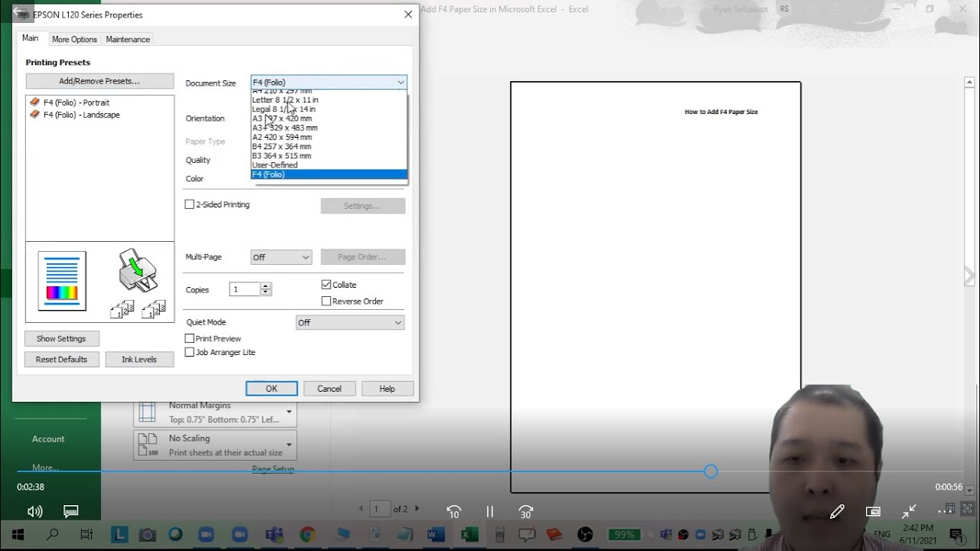Screen dimensions: 980x551
Task: Switch to the Maintenance tab
Action: (x=128, y=39)
